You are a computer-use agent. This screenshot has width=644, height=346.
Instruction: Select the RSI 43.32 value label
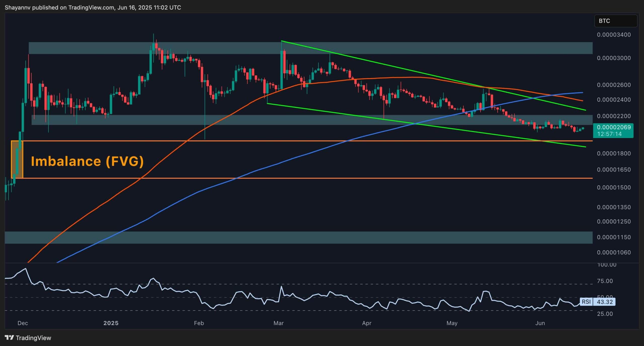click(604, 302)
